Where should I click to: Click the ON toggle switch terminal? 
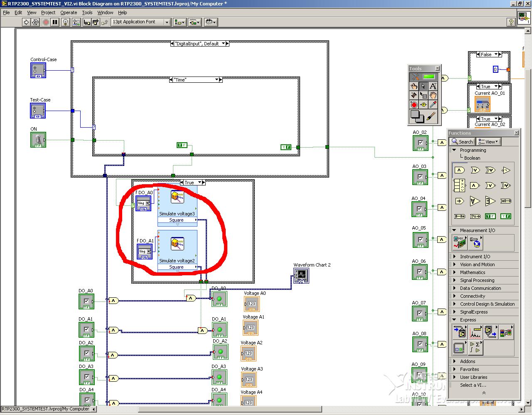[38, 140]
